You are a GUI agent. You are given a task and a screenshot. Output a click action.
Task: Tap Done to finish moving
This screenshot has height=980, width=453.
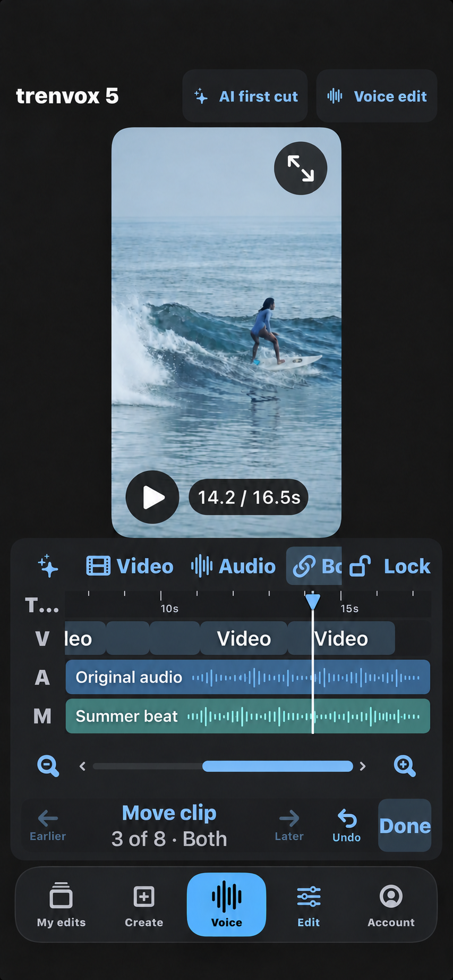405,825
